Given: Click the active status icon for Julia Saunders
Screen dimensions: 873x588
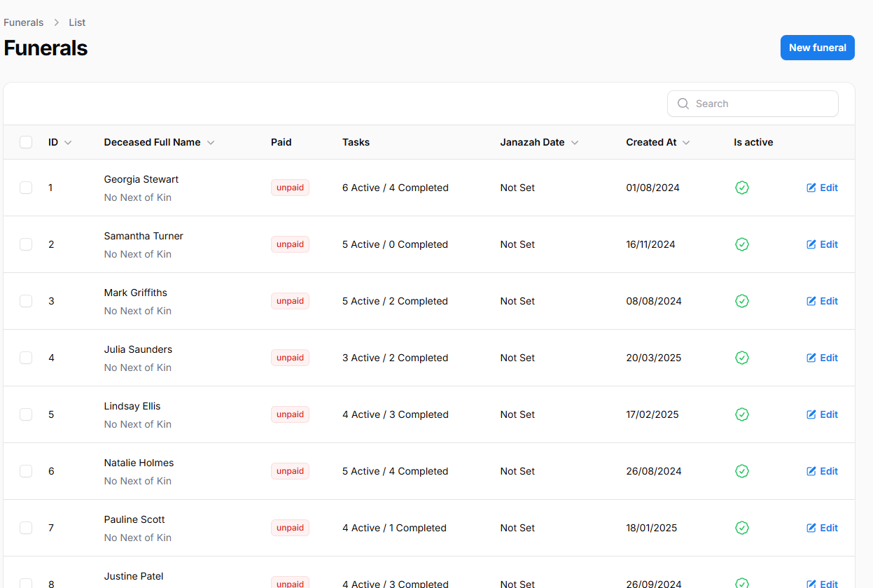Looking at the screenshot, I should coord(742,358).
